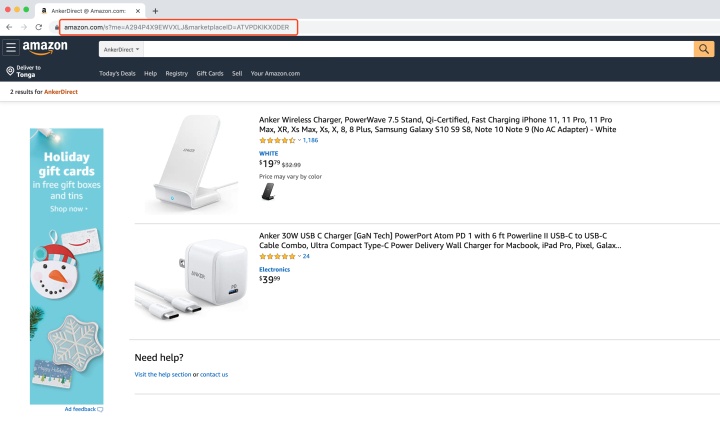Expand the AnkerDirect search category dropdown

pyautogui.click(x=121, y=49)
